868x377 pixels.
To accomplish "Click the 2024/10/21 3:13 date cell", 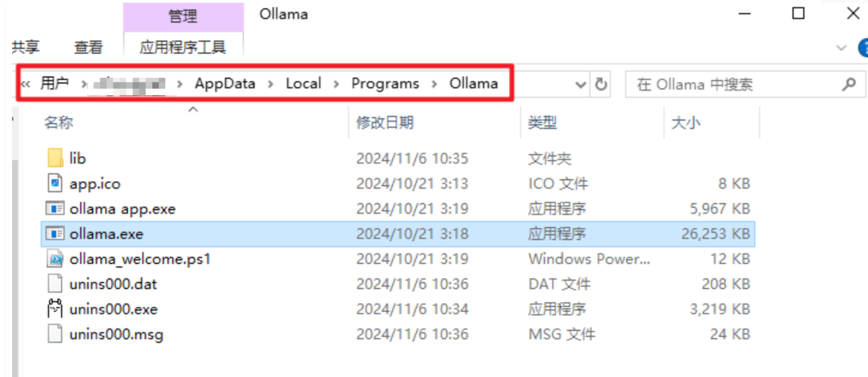I will pyautogui.click(x=412, y=184).
